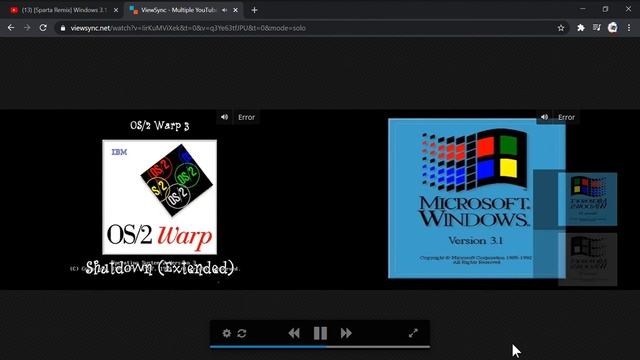
Task: Open the Extensions puzzle icon
Action: point(580,28)
